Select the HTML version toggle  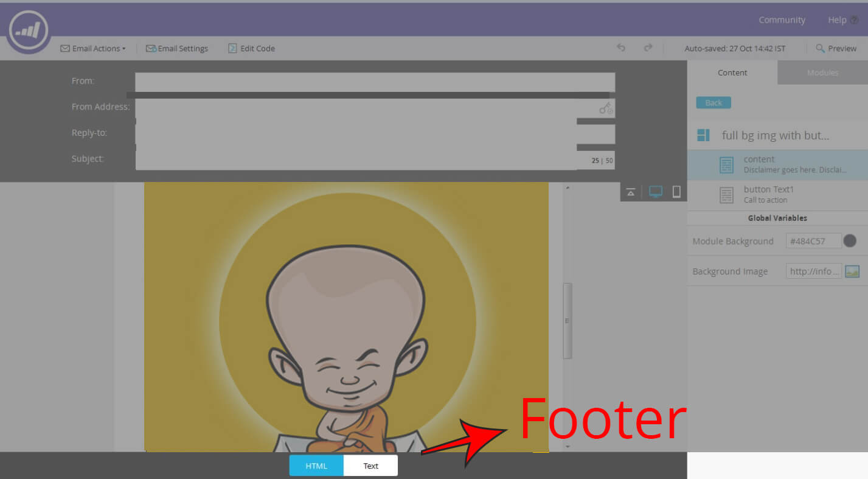tap(316, 466)
